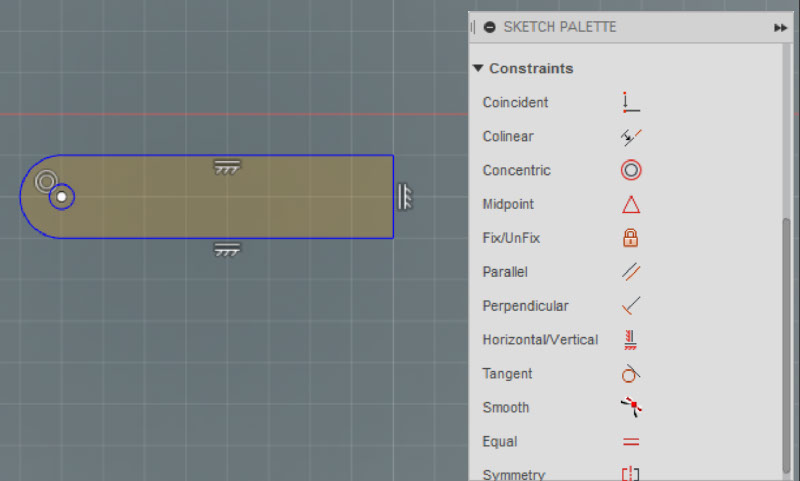Click the Smooth label
The image size is (800, 481).
pyautogui.click(x=506, y=408)
